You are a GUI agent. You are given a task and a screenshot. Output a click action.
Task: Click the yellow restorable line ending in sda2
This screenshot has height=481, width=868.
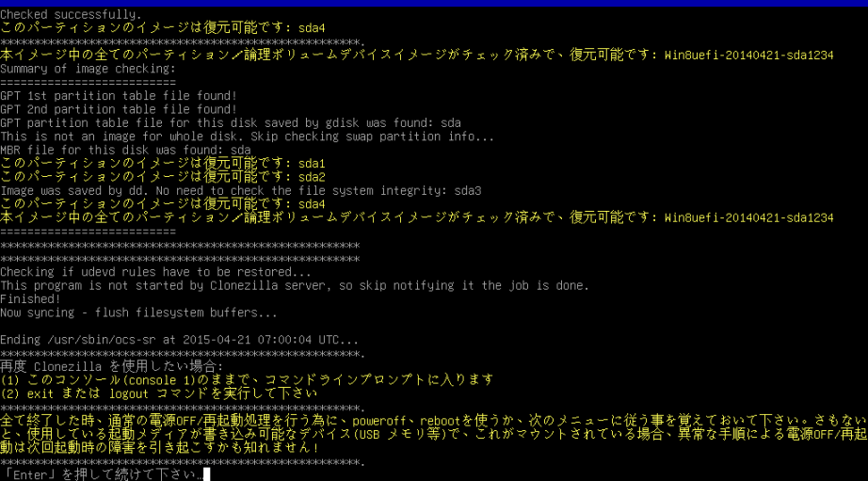163,177
